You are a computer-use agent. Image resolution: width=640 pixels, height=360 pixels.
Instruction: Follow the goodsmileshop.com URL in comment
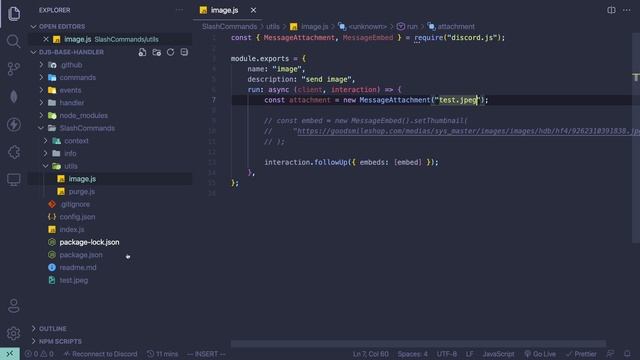pos(468,131)
